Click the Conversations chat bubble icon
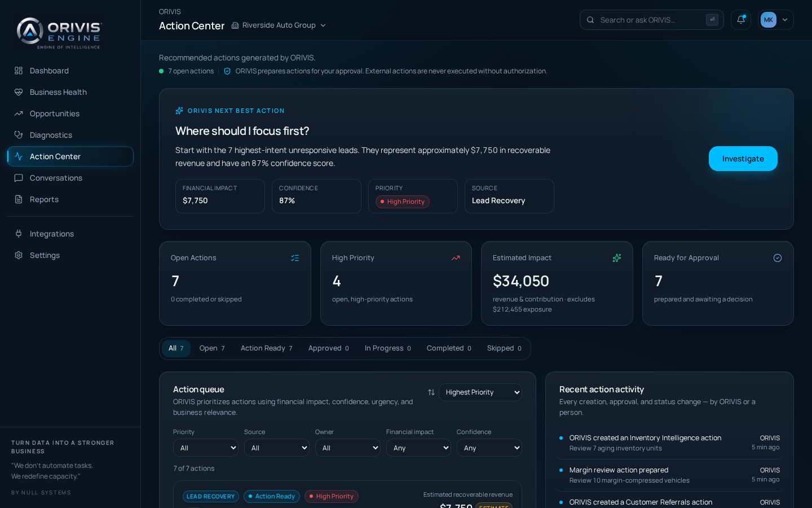This screenshot has height=508, width=812. coord(19,178)
